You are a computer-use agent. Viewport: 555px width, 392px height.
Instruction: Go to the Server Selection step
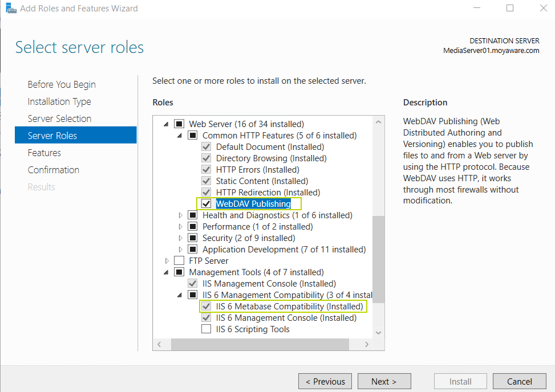[59, 119]
